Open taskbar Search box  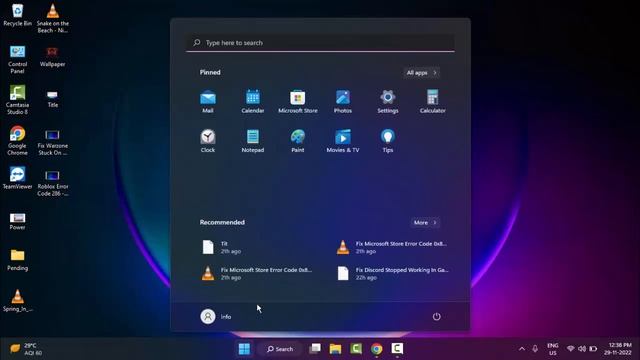pos(280,349)
